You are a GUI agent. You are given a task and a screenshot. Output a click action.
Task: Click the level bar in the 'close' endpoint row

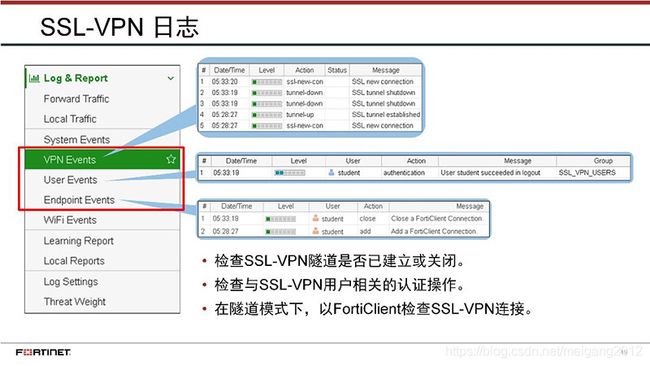[x=281, y=219]
